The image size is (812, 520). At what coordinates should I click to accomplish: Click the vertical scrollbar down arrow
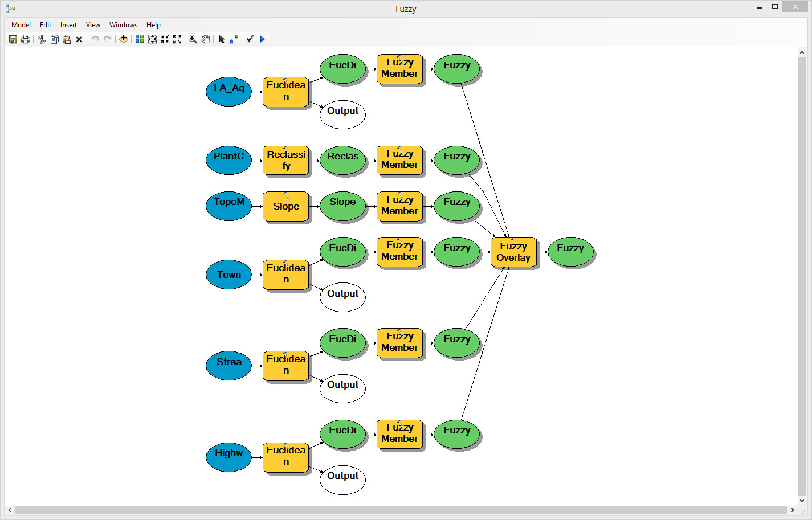coord(802,501)
